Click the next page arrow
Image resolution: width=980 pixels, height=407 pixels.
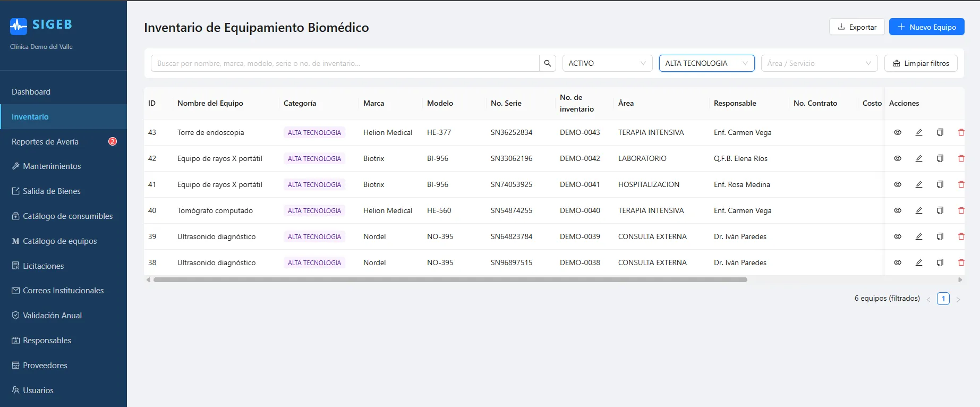pos(958,299)
